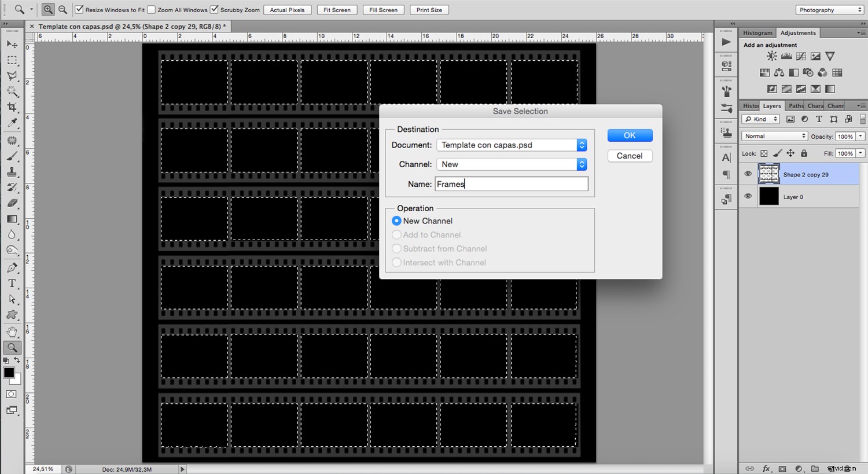This screenshot has height=474, width=868.
Task: Select the New Channel operation
Action: (397, 221)
